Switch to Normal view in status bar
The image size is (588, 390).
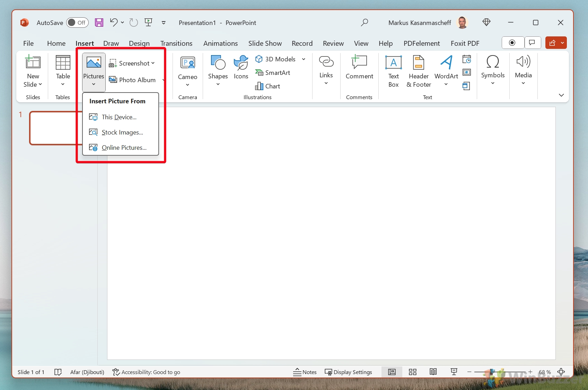392,372
